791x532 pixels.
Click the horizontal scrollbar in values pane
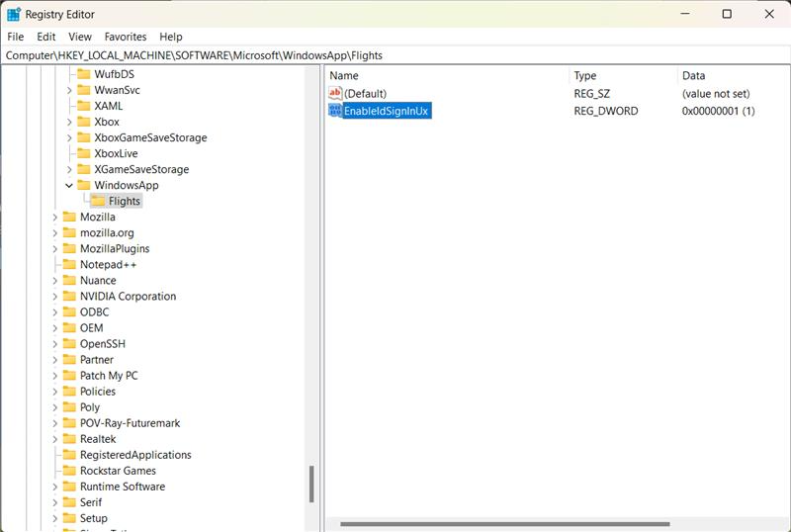tap(504, 524)
